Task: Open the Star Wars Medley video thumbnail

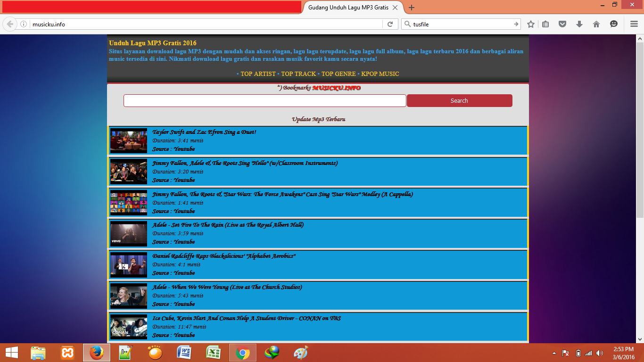Action: [x=129, y=203]
